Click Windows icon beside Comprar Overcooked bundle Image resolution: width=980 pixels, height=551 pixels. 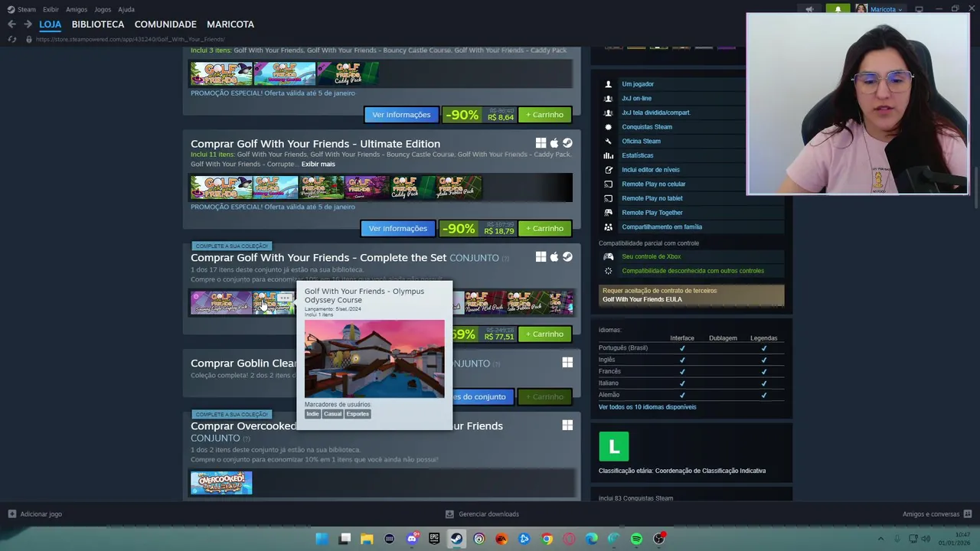coord(567,425)
